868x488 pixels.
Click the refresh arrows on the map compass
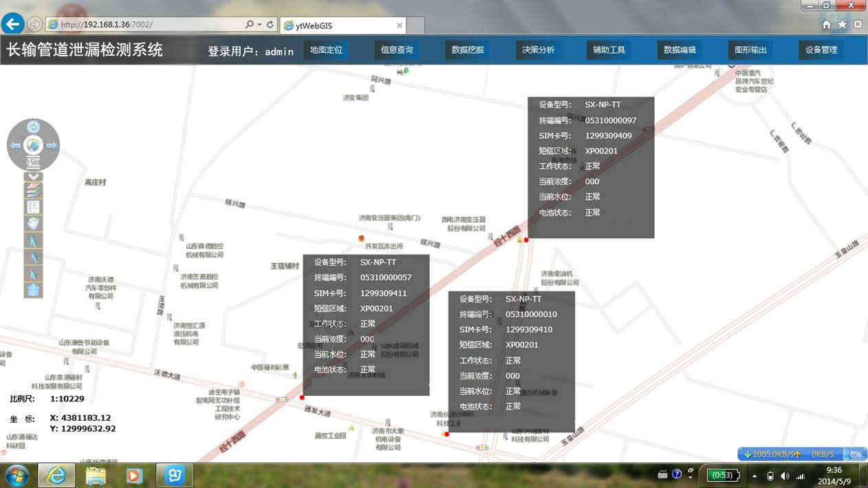[x=33, y=127]
